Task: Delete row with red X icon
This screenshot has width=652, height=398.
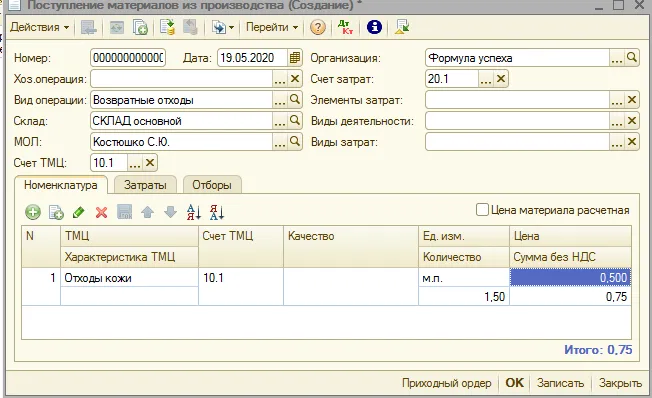Action: pos(101,212)
